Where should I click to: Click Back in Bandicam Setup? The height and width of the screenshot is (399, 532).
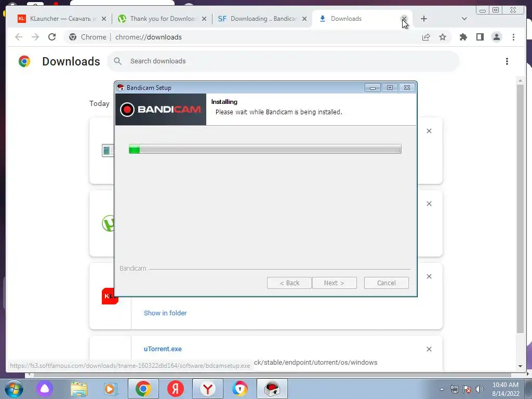(x=289, y=283)
